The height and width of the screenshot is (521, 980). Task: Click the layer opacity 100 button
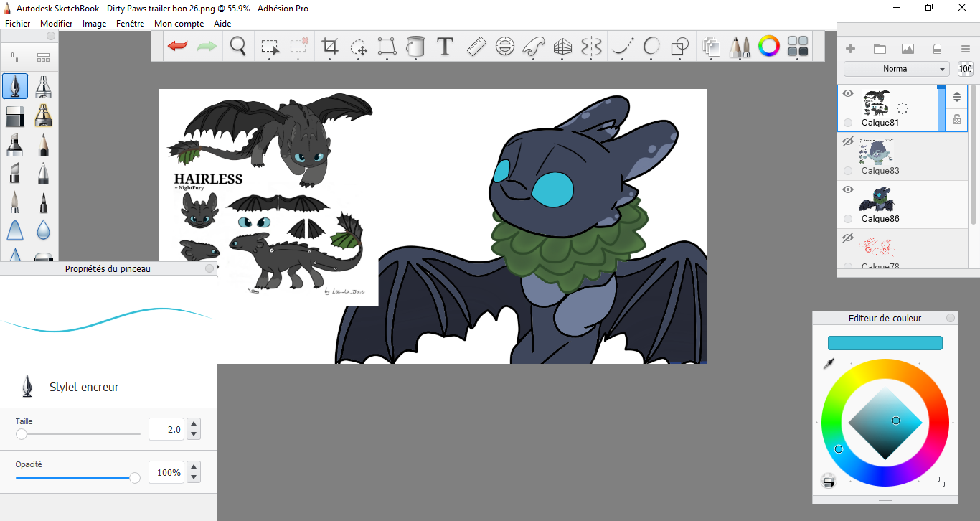(965, 69)
